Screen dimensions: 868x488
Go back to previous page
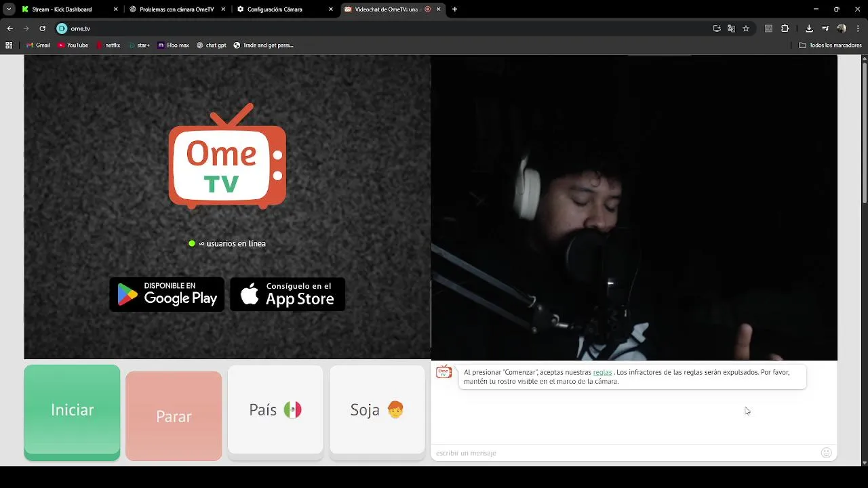pyautogui.click(x=9, y=28)
